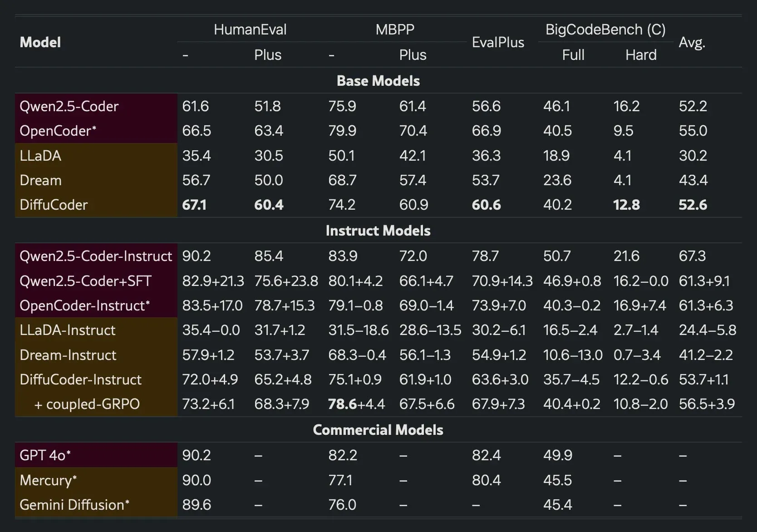Click the Instruct Models section heading
757x532 pixels.
tap(378, 231)
